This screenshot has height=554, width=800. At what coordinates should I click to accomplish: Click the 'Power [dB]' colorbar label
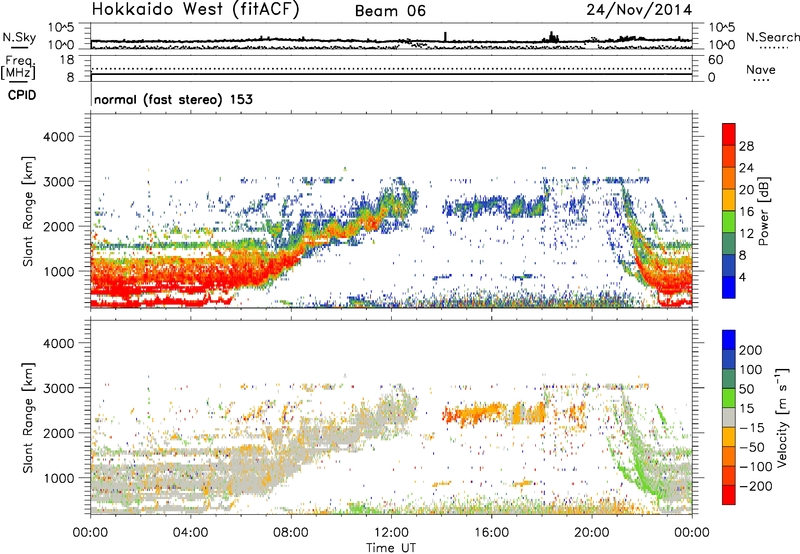764,211
